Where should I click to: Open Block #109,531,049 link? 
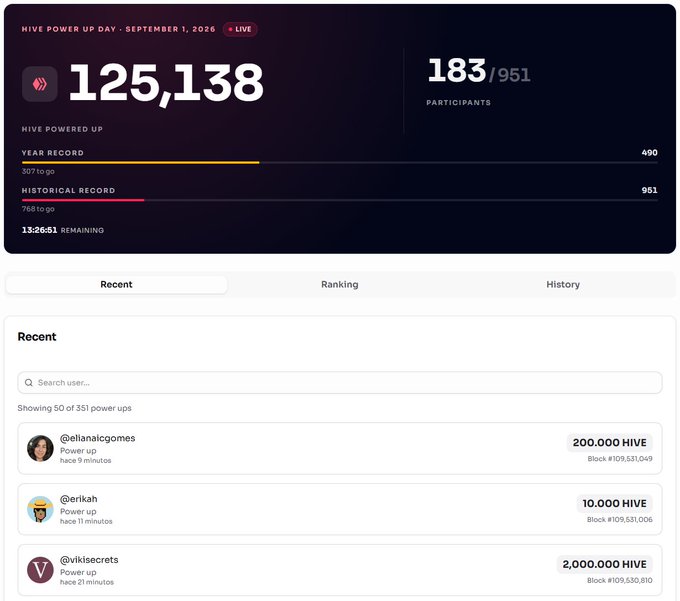click(620, 459)
